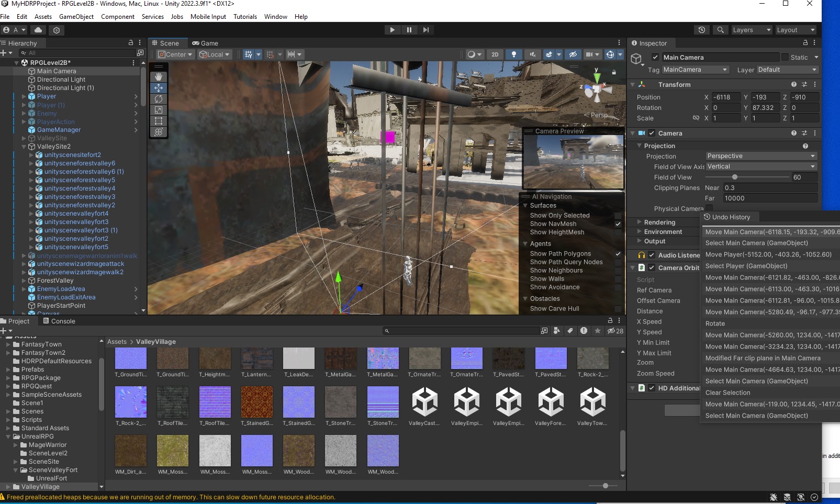Lock the Inspector with the padlock icon
This screenshot has height=504, width=840.
point(805,43)
